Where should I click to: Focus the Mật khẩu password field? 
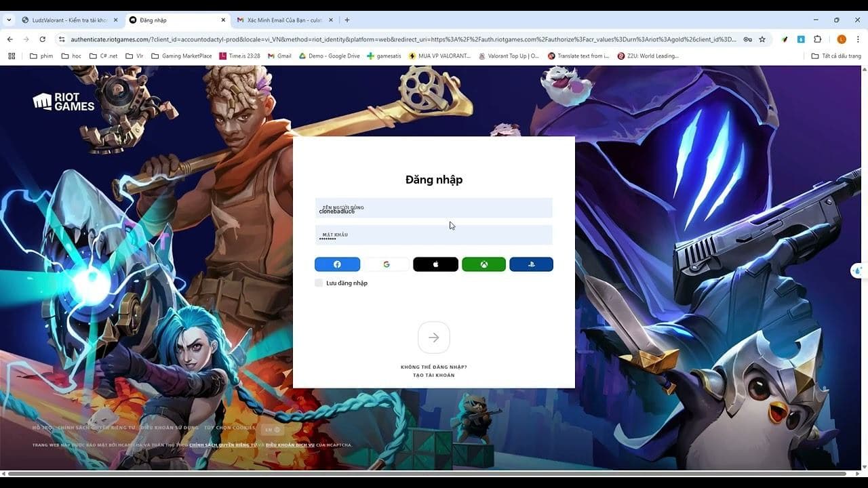pos(434,235)
